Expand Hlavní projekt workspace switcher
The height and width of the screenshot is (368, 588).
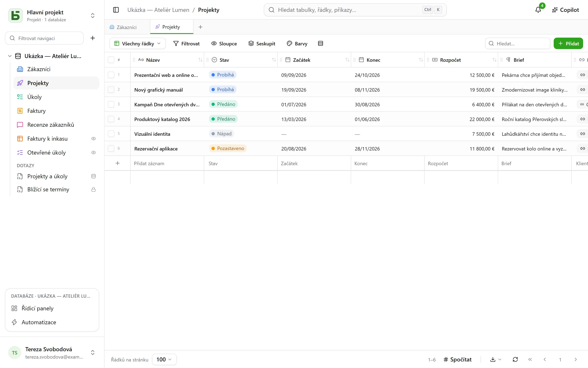tap(92, 16)
